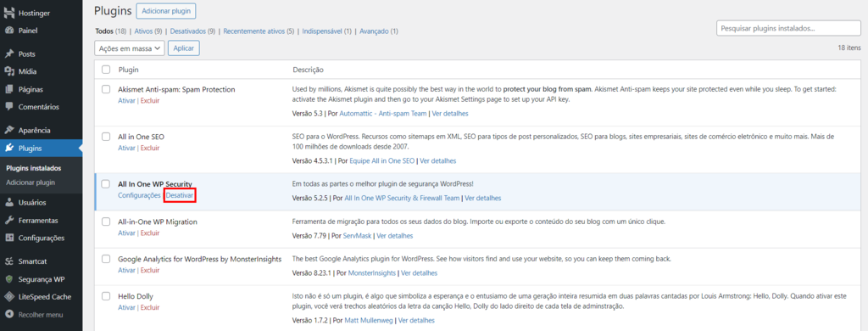Open the Ações em massa dropdown
Viewport: 868px width, 331px height.
coord(130,48)
